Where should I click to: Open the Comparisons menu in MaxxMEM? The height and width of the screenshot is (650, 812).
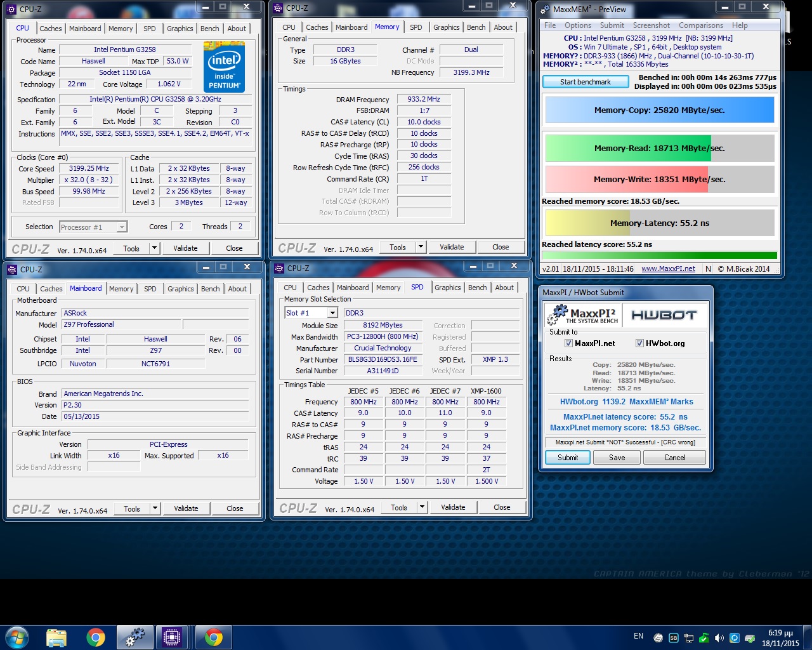tap(701, 25)
